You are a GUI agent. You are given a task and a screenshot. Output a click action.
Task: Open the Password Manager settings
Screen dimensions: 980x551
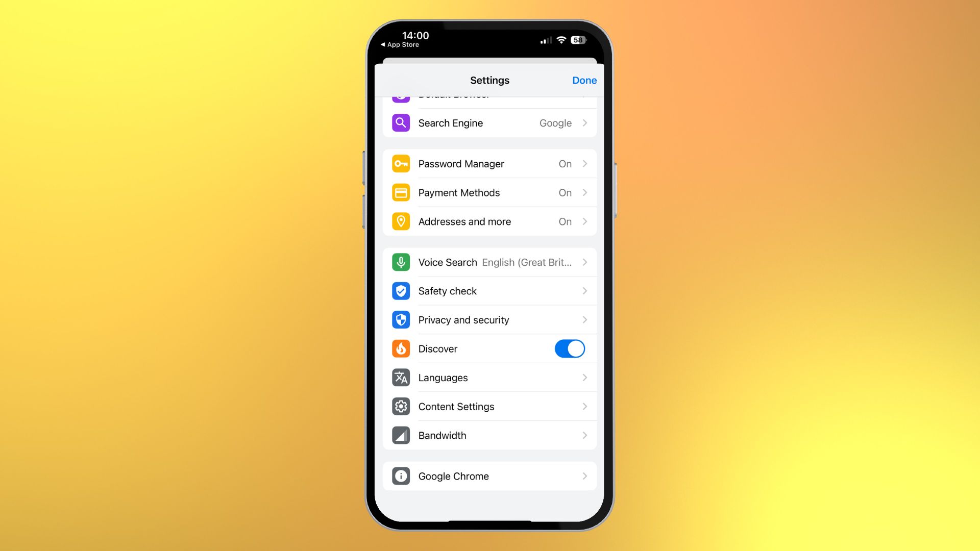[489, 163]
